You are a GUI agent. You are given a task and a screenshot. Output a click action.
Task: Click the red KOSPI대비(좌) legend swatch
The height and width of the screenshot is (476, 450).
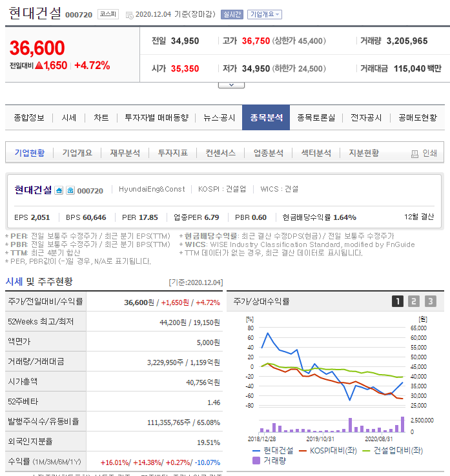pyautogui.click(x=303, y=451)
